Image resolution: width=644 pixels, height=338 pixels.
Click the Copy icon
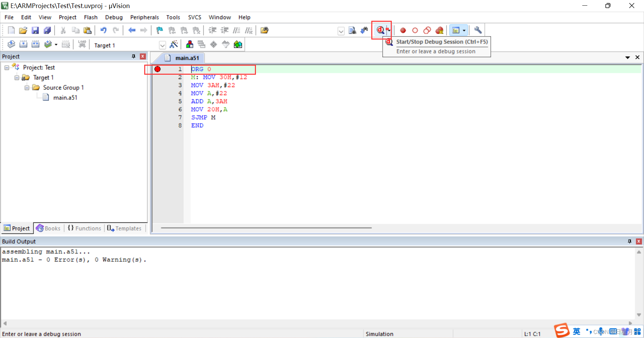click(75, 30)
